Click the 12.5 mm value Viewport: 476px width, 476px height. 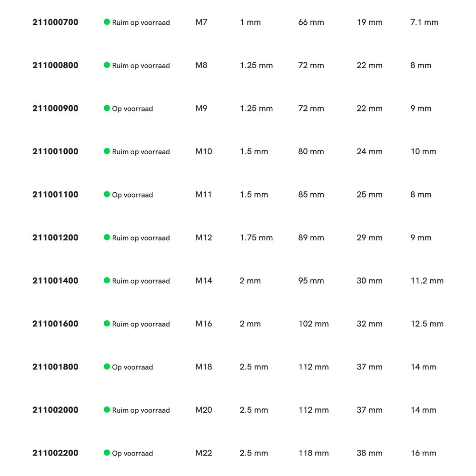point(427,324)
